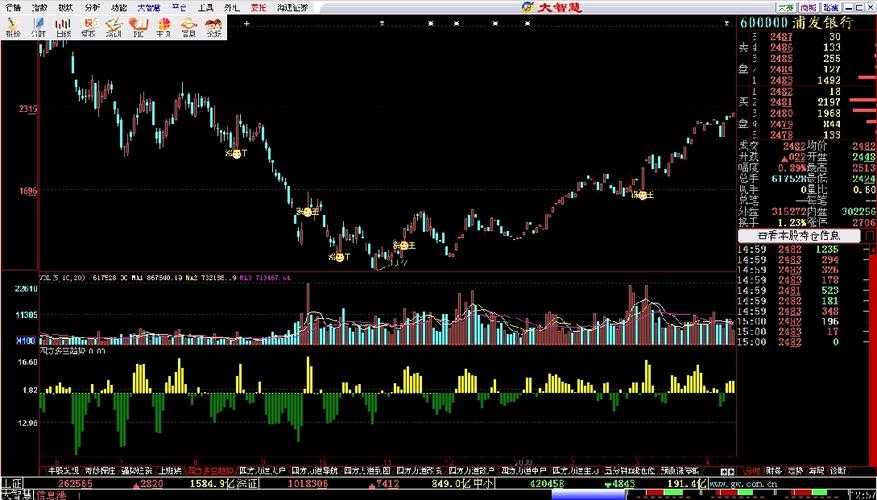
Task: Click trade row with volume 1235
Action: (789, 249)
